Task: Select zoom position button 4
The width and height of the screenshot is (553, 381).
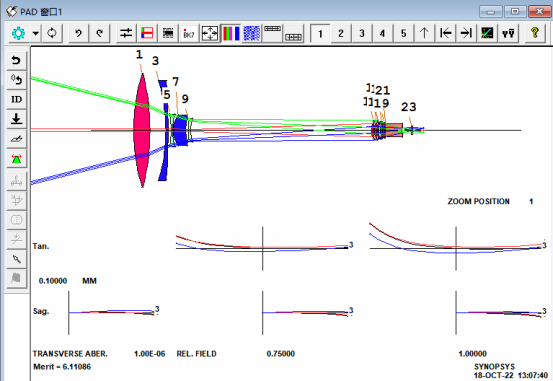Action: pyautogui.click(x=382, y=33)
